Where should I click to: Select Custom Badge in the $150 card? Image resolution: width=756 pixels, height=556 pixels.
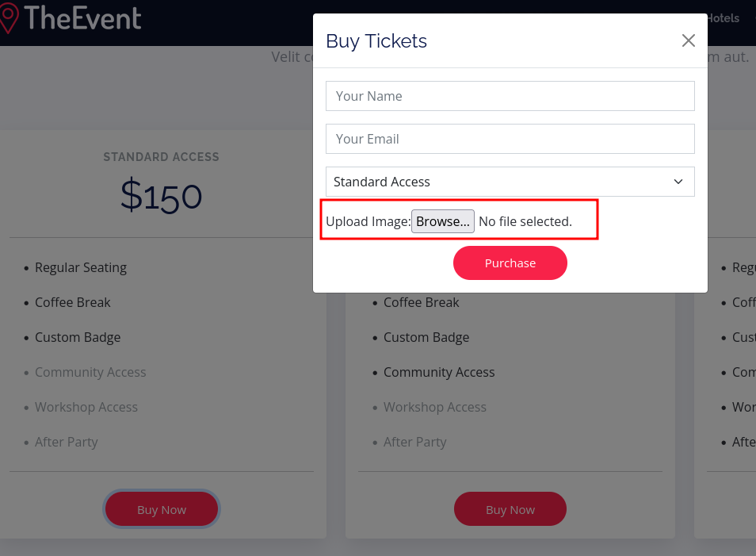pyautogui.click(x=78, y=337)
